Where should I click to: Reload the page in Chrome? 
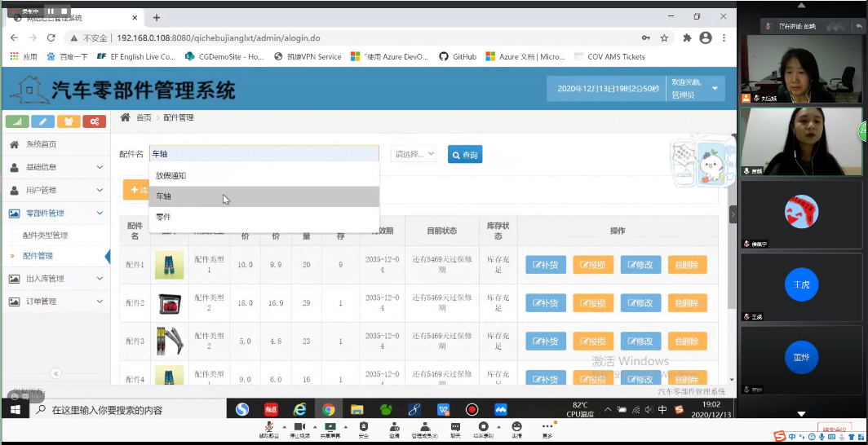click(51, 37)
